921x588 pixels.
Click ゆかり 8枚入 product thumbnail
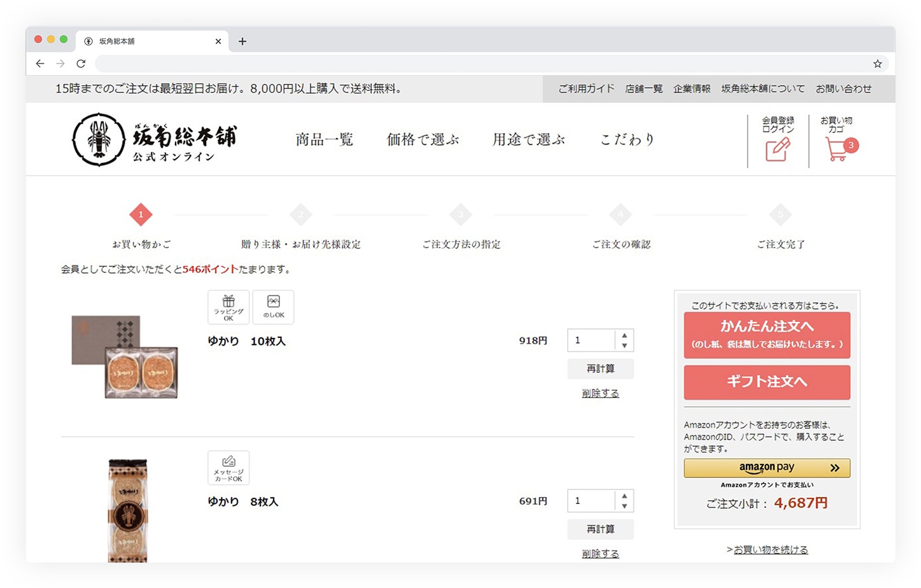click(128, 510)
